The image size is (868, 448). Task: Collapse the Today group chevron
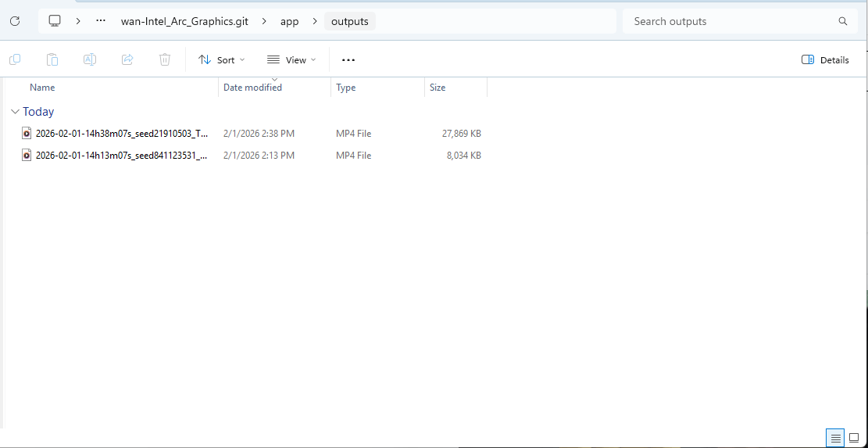click(x=15, y=112)
